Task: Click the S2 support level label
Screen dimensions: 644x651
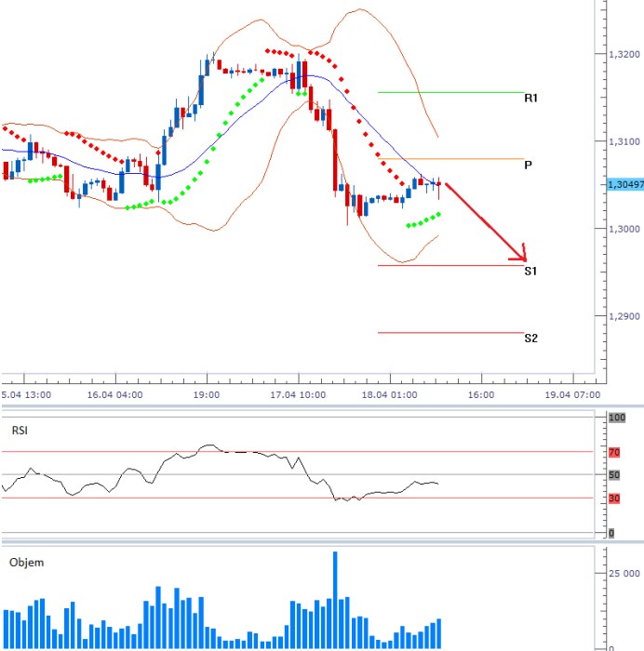Action: 530,338
